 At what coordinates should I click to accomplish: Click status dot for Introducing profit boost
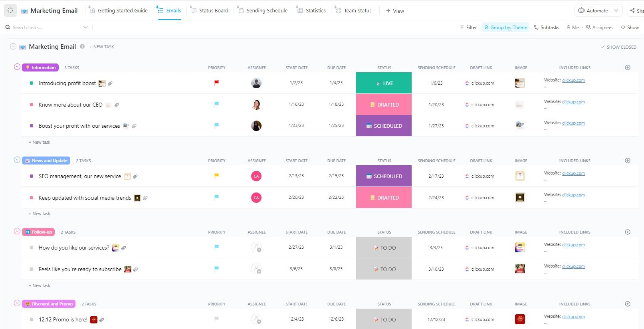click(32, 83)
